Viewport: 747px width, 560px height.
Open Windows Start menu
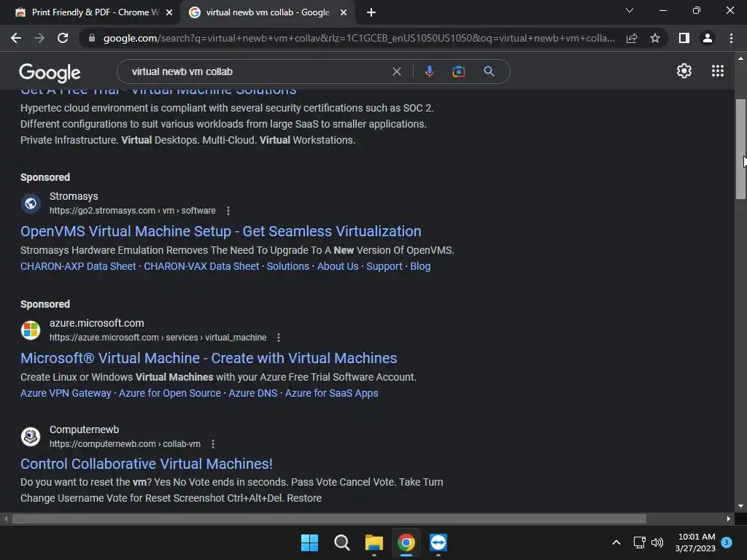[x=309, y=542]
